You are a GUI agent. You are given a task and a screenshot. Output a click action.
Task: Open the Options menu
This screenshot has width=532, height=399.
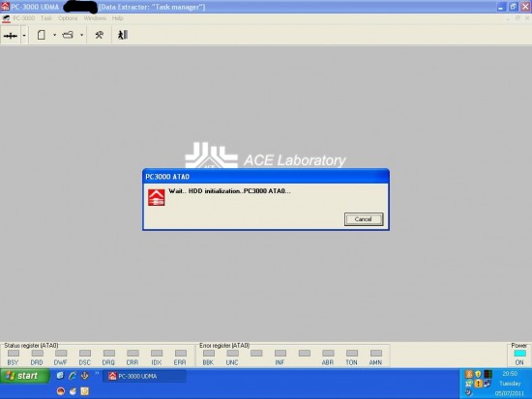[x=68, y=18]
